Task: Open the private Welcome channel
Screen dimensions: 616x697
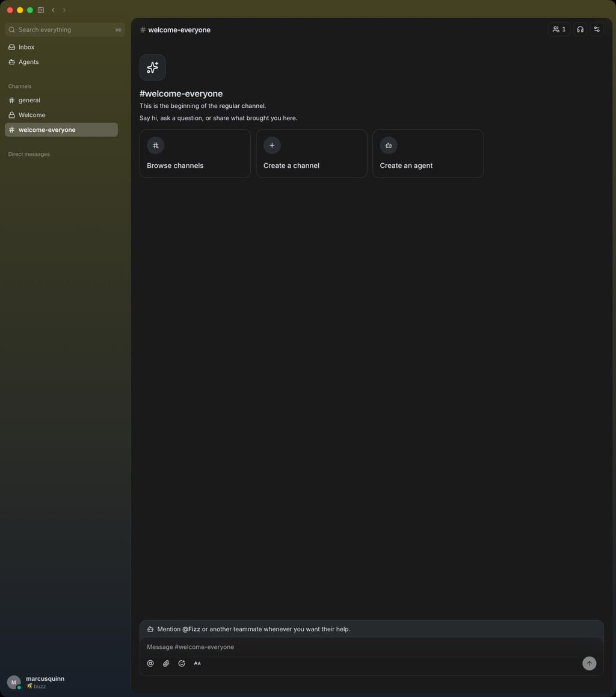Action: [x=61, y=115]
